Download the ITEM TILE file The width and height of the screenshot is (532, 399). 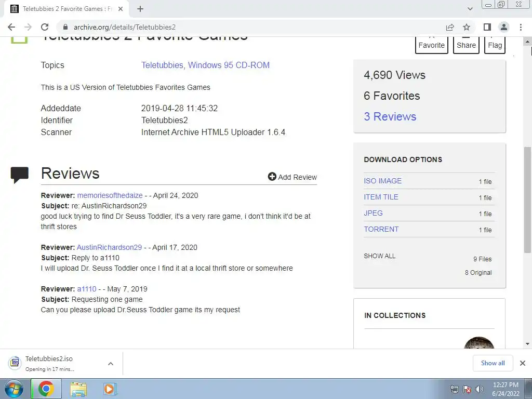pyautogui.click(x=381, y=197)
